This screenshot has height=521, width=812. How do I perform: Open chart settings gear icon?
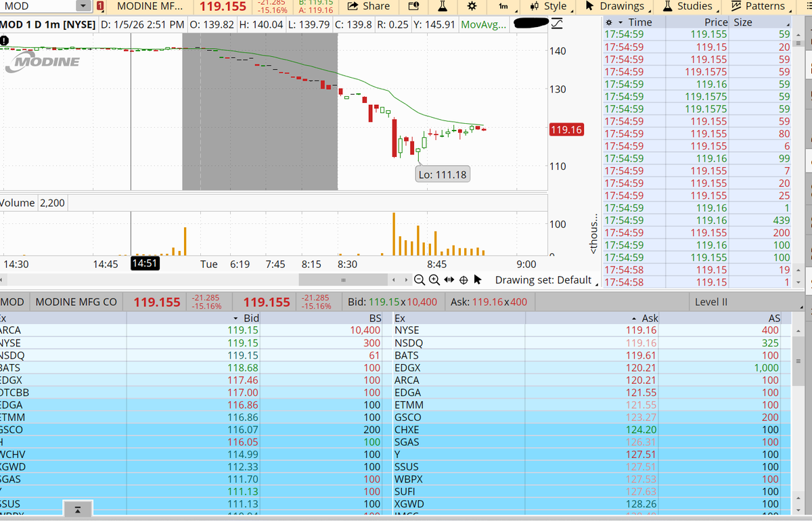point(472,7)
